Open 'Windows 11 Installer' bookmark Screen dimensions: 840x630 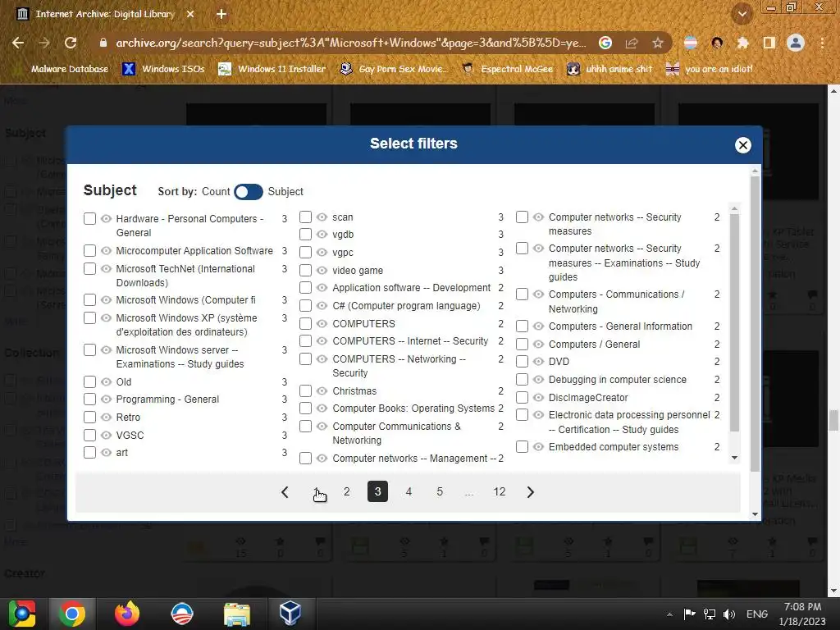coord(272,69)
